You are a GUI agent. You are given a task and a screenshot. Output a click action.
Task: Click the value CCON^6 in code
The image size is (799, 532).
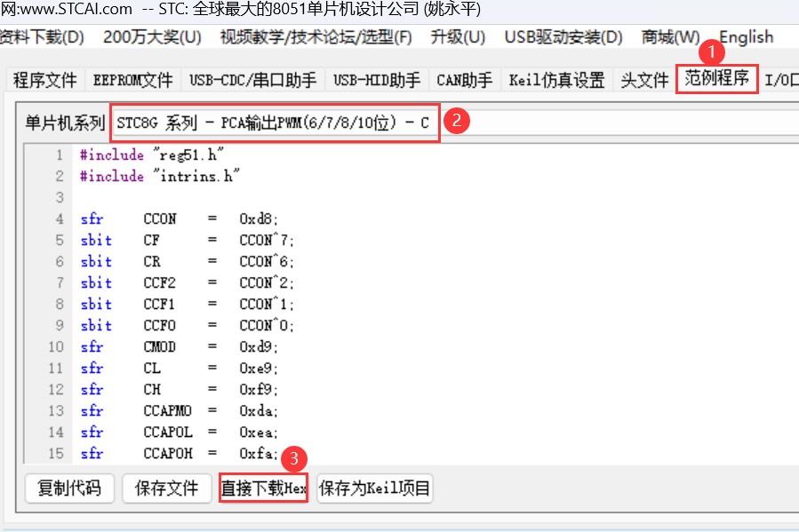point(265,261)
